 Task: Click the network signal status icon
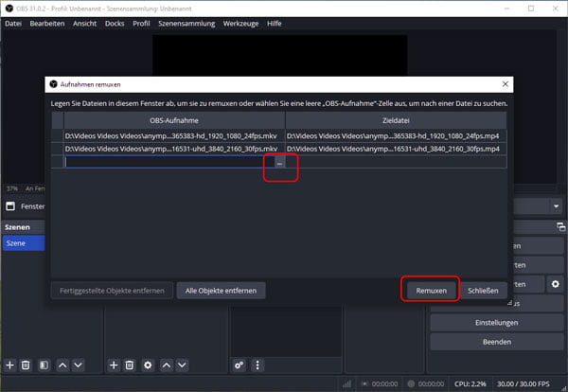click(346, 383)
